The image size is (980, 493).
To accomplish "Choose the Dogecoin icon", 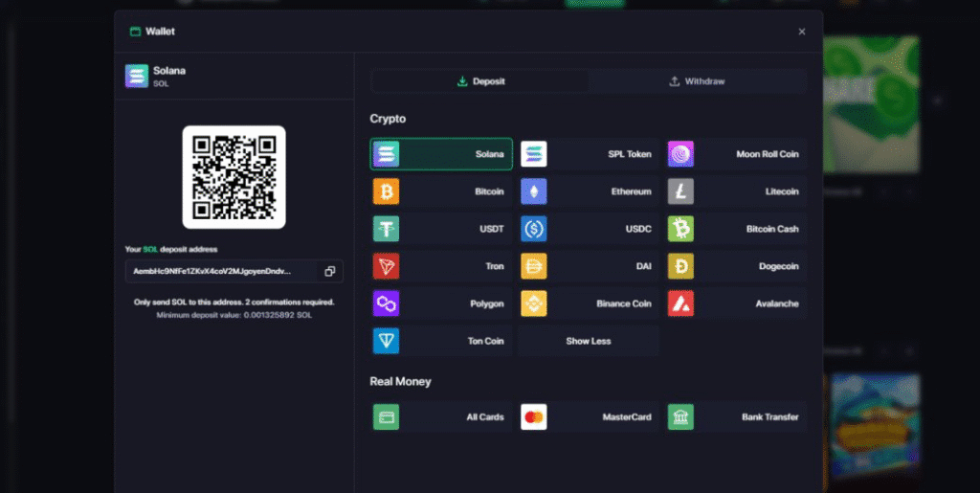I will tap(680, 266).
